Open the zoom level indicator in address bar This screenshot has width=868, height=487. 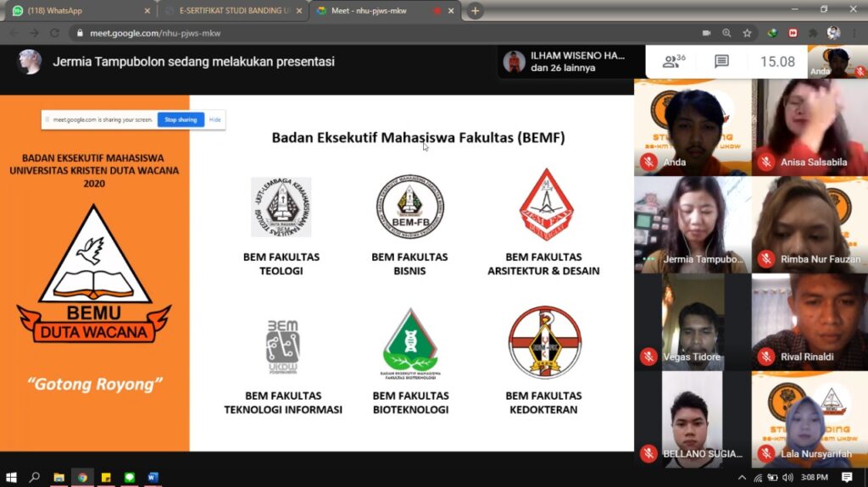point(726,33)
